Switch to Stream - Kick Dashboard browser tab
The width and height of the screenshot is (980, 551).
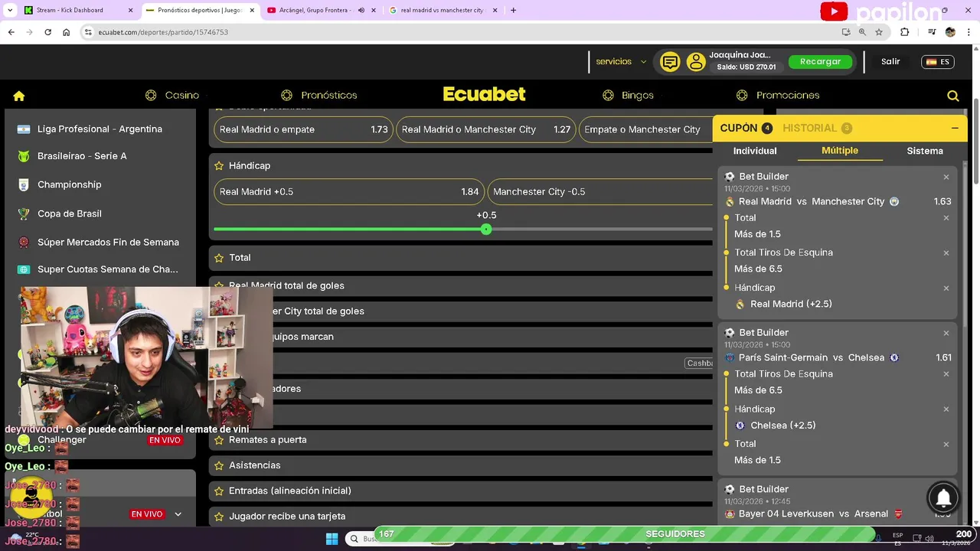pyautogui.click(x=79, y=10)
